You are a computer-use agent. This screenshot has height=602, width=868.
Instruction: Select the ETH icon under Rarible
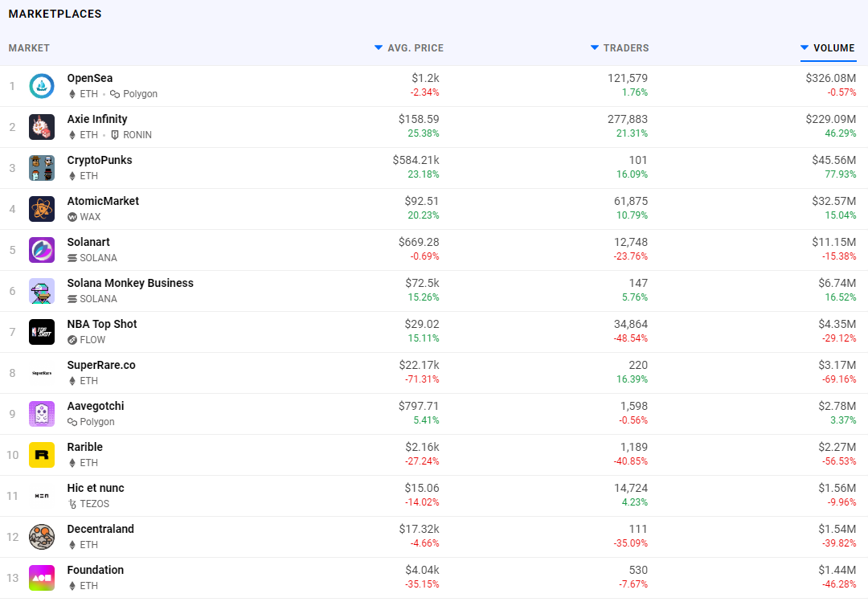[x=72, y=463]
